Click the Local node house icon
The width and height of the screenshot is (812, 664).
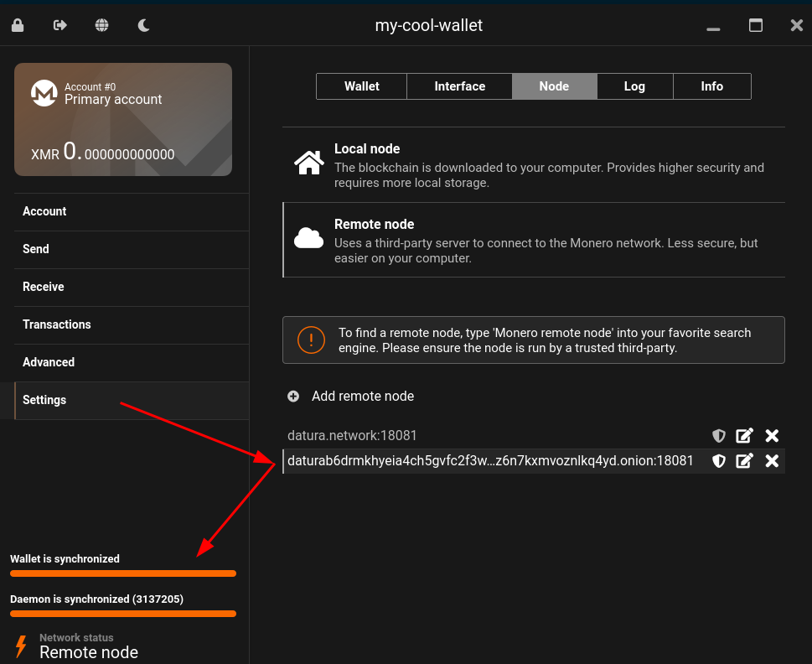click(309, 163)
